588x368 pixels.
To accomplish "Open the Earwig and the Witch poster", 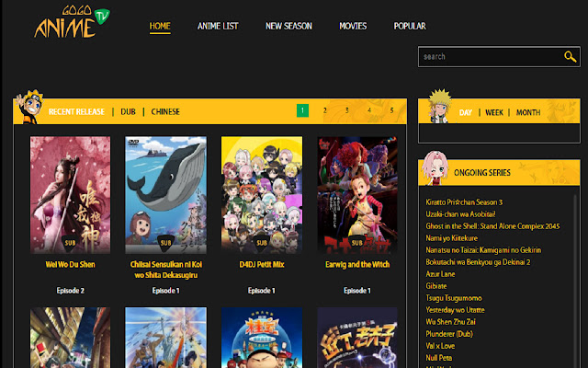I will 357,195.
